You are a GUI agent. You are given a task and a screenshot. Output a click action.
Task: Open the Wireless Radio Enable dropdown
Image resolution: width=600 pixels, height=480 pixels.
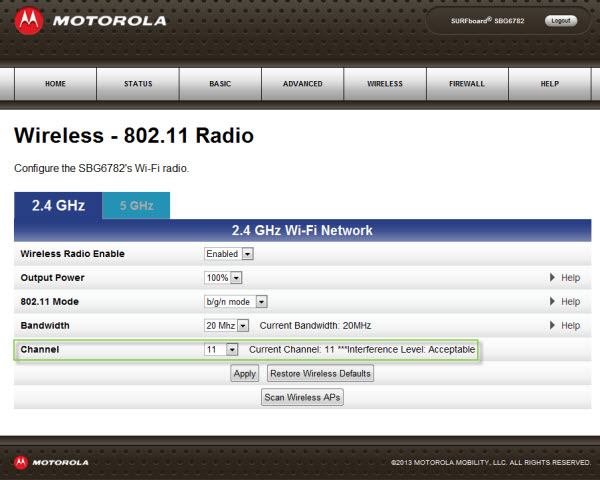pyautogui.click(x=229, y=254)
